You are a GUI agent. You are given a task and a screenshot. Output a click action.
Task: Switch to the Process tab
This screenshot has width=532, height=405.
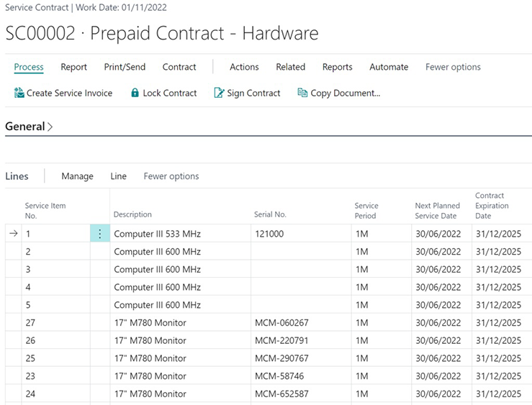point(29,67)
